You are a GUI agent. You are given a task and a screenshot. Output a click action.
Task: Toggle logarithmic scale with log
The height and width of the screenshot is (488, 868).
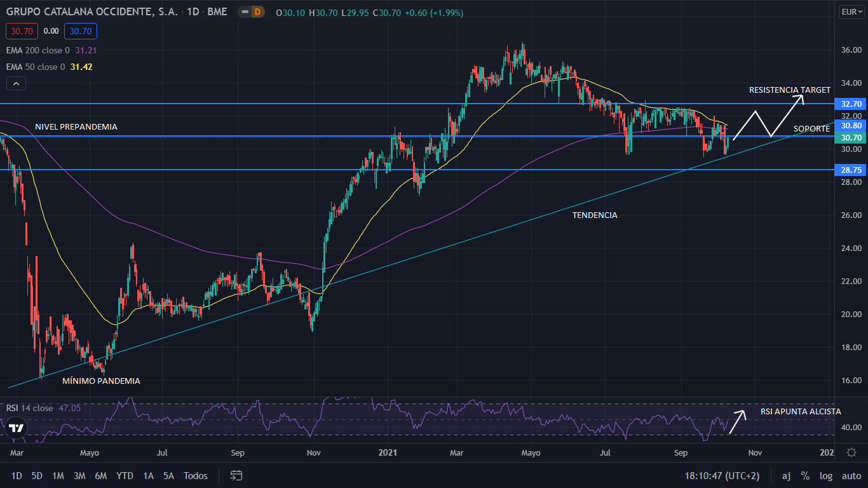coord(826,475)
